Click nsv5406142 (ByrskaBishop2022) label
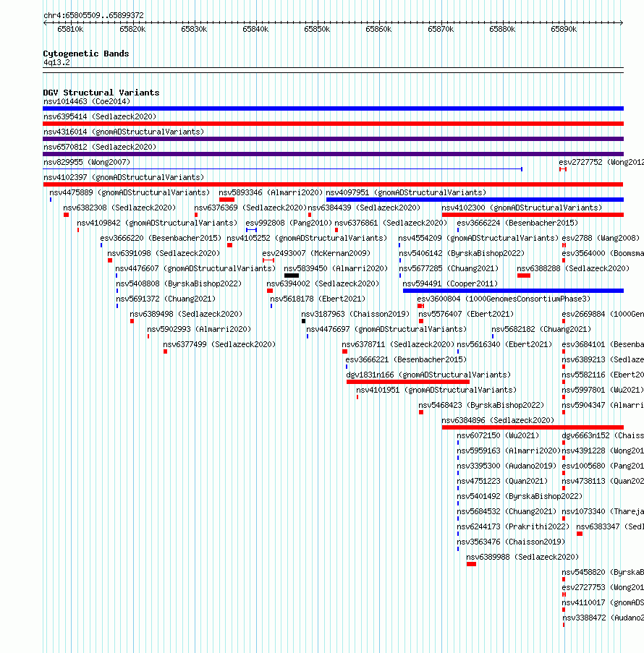Image resolution: width=644 pixels, height=653 pixels. click(462, 254)
